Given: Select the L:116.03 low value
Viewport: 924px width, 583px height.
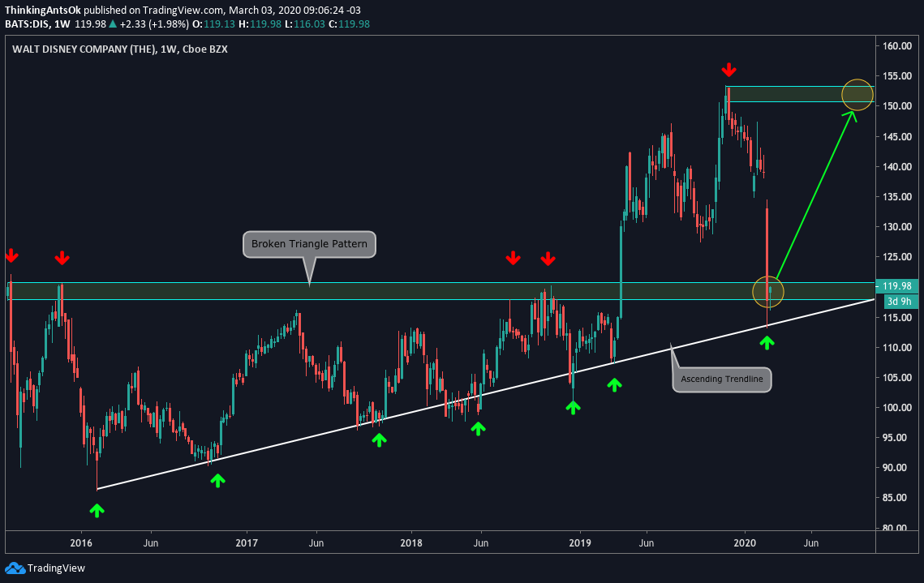Looking at the screenshot, I should click(304, 24).
